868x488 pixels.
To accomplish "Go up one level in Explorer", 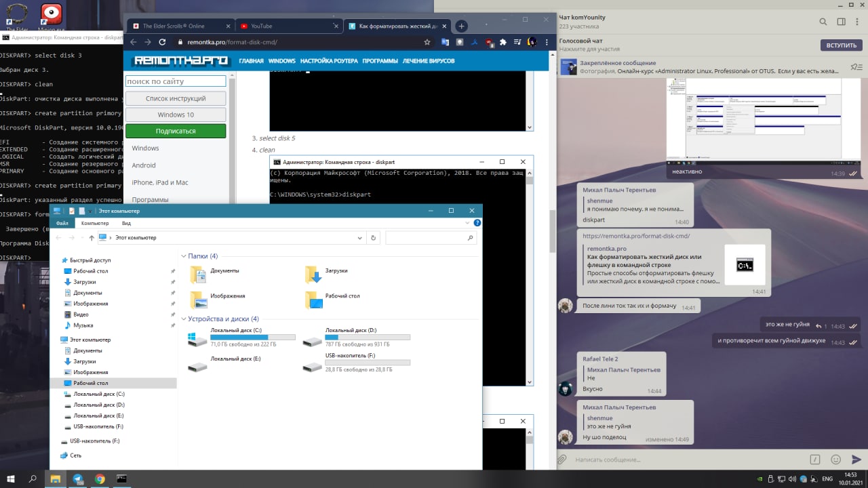I will click(92, 238).
